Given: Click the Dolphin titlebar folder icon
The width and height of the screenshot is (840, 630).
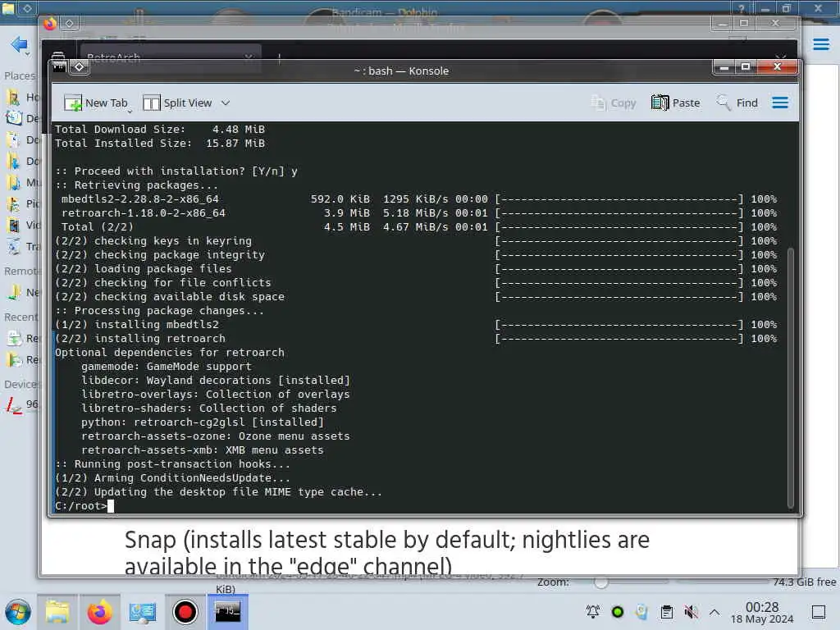Looking at the screenshot, I should pyautogui.click(x=8, y=8).
